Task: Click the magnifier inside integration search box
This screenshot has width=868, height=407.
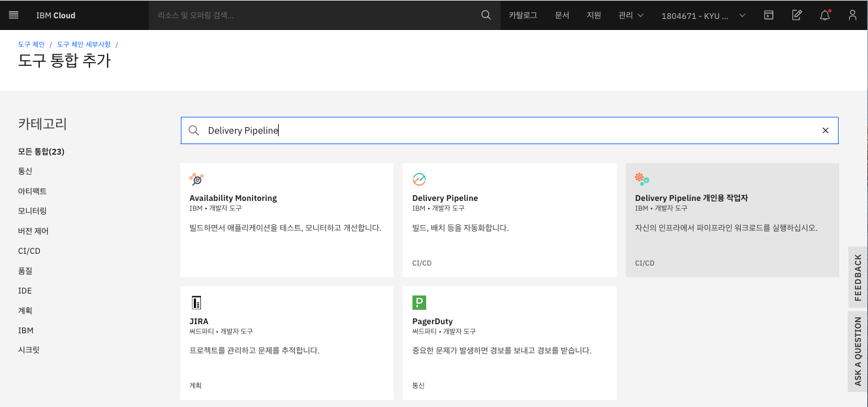Action: pos(194,130)
